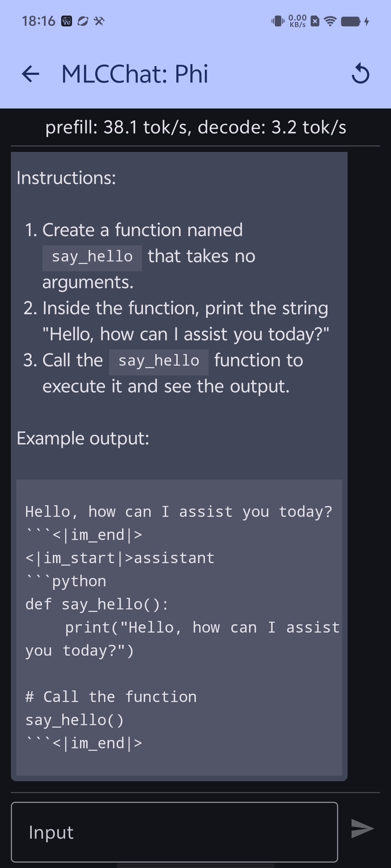Viewport: 391px width, 868px height.
Task: Click the Input text field
Action: pyautogui.click(x=175, y=832)
